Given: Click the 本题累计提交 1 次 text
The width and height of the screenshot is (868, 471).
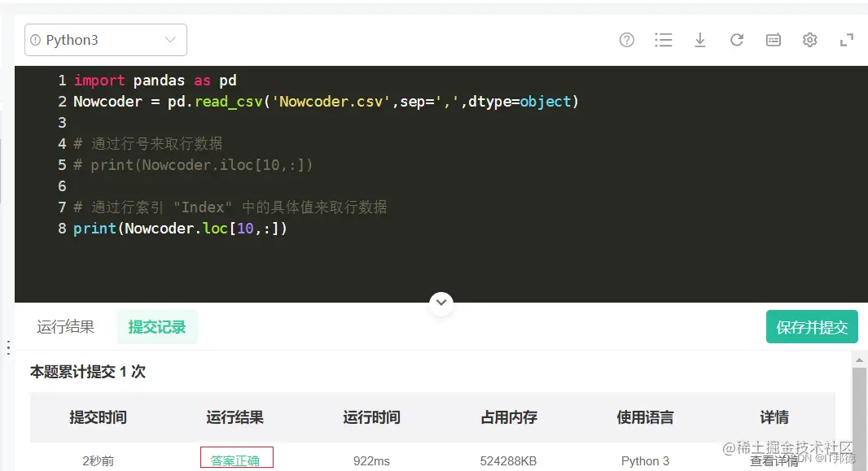Looking at the screenshot, I should (87, 372).
